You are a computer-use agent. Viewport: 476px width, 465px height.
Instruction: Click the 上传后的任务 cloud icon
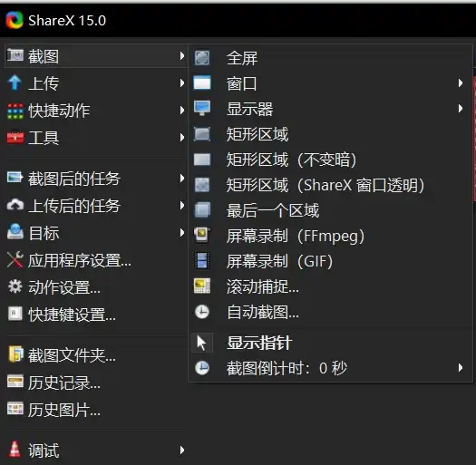[15, 205]
